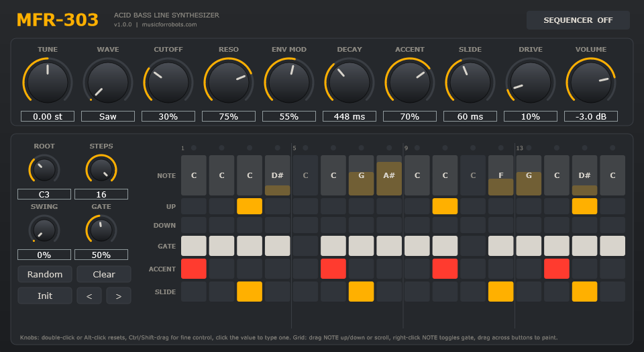
Task: Click the MFR-303 logo title
Action: 58,19
